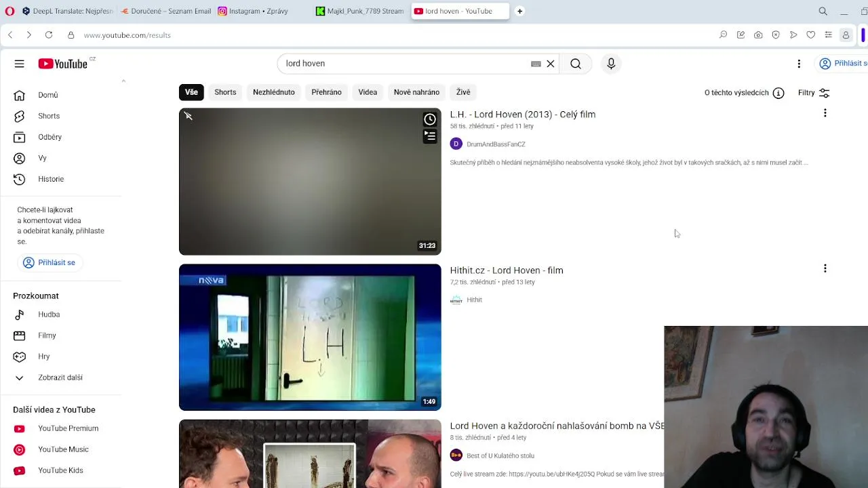Click O těchto výsledcích text
This screenshot has width=868, height=488.
coord(736,93)
